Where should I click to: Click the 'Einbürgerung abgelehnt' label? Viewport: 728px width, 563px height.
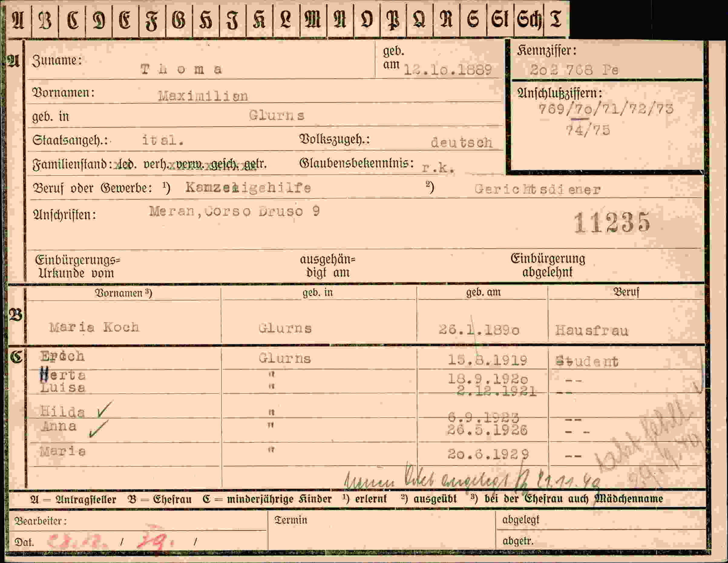point(548,265)
